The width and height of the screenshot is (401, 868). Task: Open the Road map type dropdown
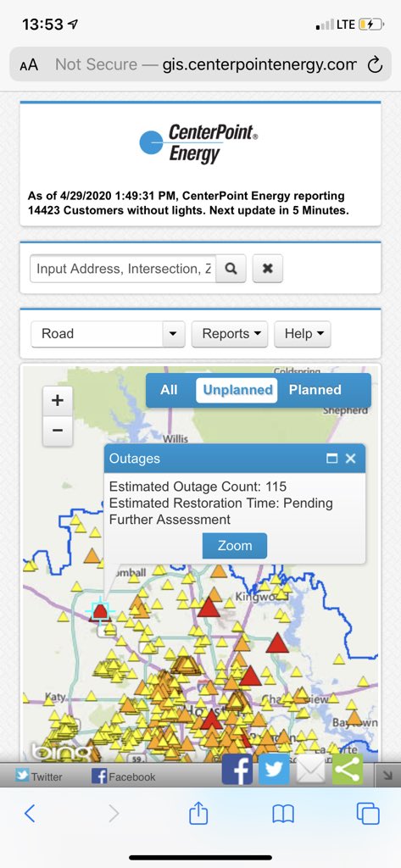tap(108, 334)
